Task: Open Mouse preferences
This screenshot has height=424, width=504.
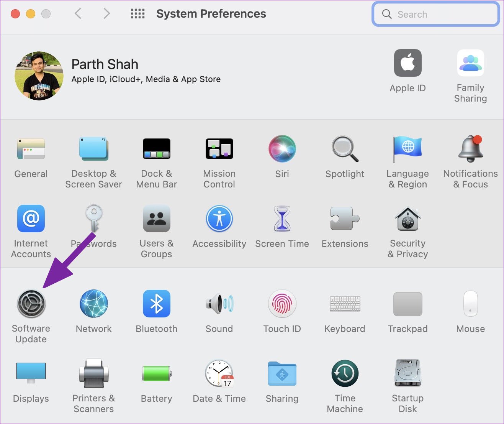Action: pos(471,304)
